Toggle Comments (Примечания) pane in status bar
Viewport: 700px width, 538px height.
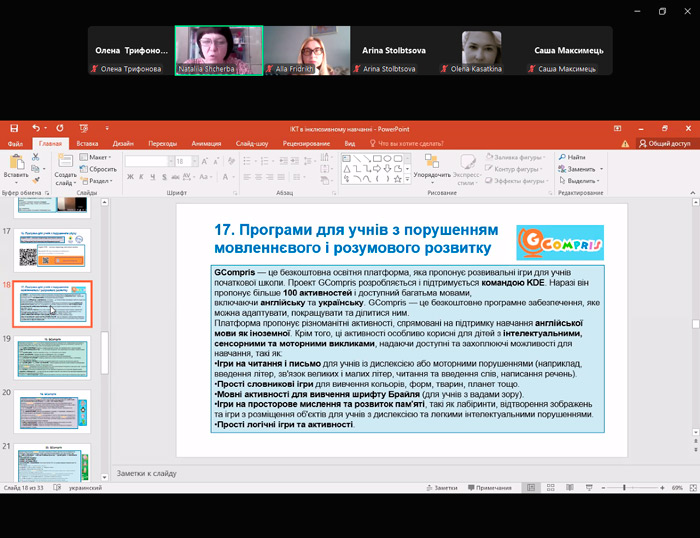(x=492, y=487)
